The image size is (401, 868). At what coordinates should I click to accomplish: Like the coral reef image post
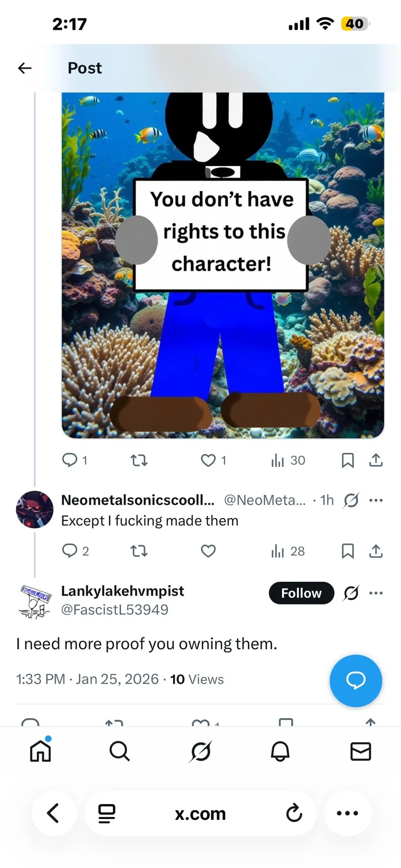coord(208,460)
